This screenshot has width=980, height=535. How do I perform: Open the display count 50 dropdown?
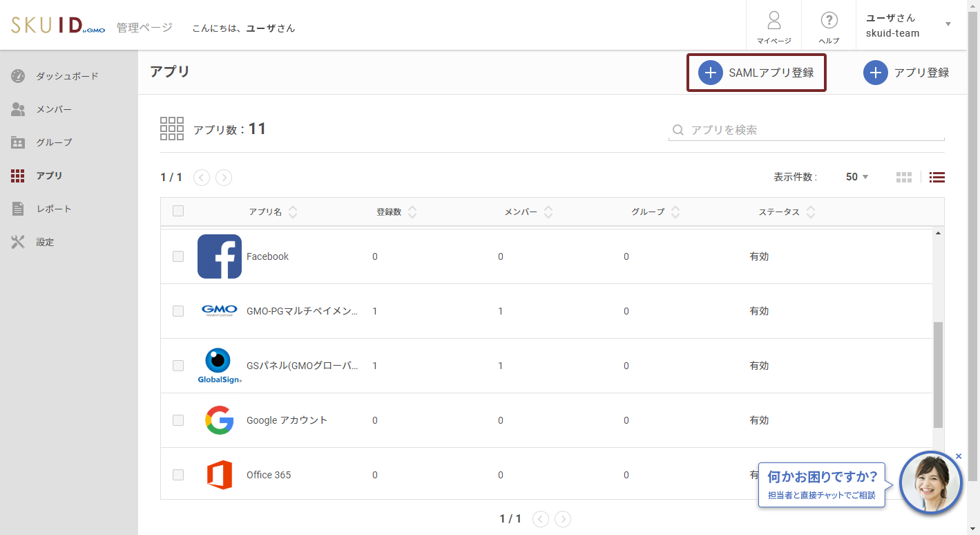pyautogui.click(x=857, y=177)
